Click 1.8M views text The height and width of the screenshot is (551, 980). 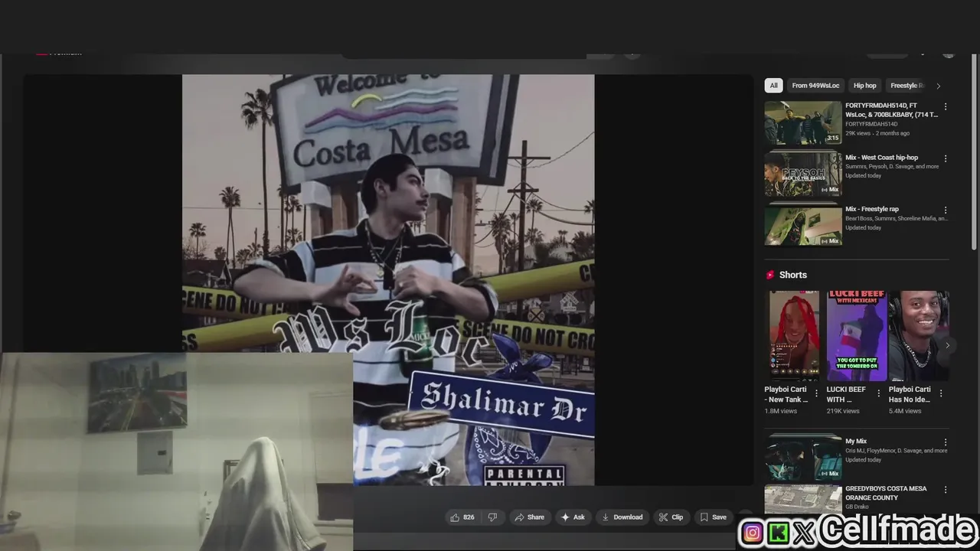tap(781, 411)
